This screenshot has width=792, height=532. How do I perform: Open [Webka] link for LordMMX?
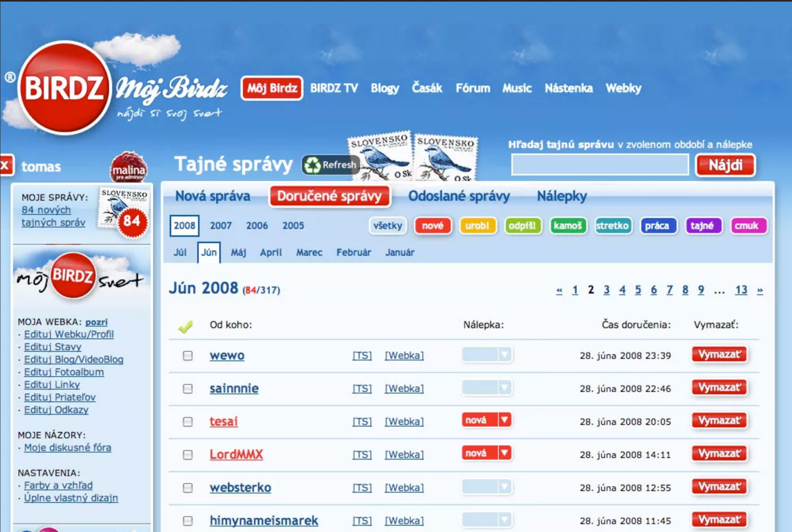click(x=404, y=455)
